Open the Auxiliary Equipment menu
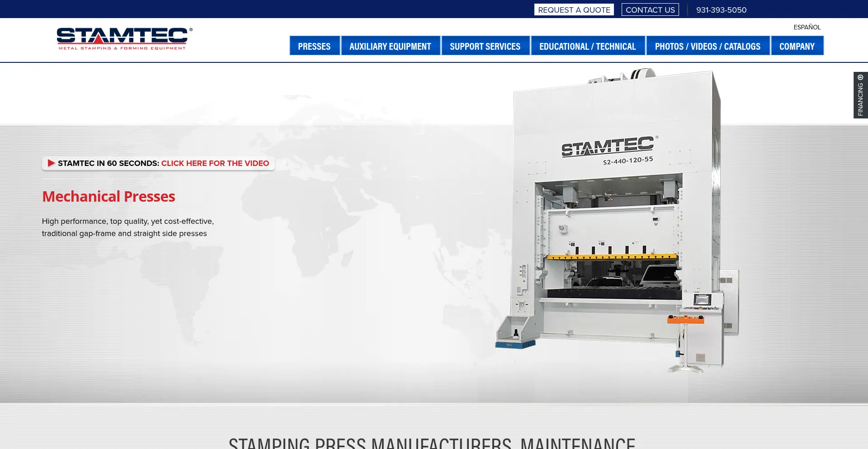Viewport: 868px width, 449px height. click(x=391, y=46)
